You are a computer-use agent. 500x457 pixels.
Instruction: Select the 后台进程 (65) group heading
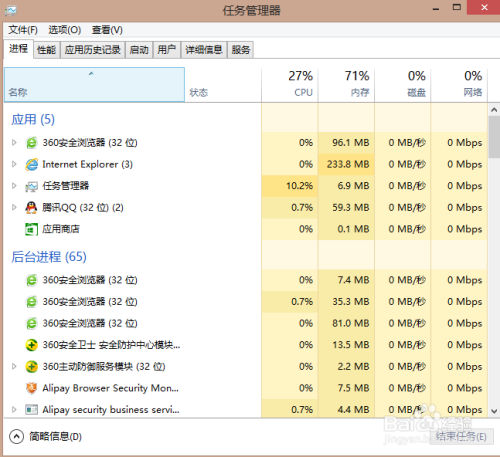49,257
